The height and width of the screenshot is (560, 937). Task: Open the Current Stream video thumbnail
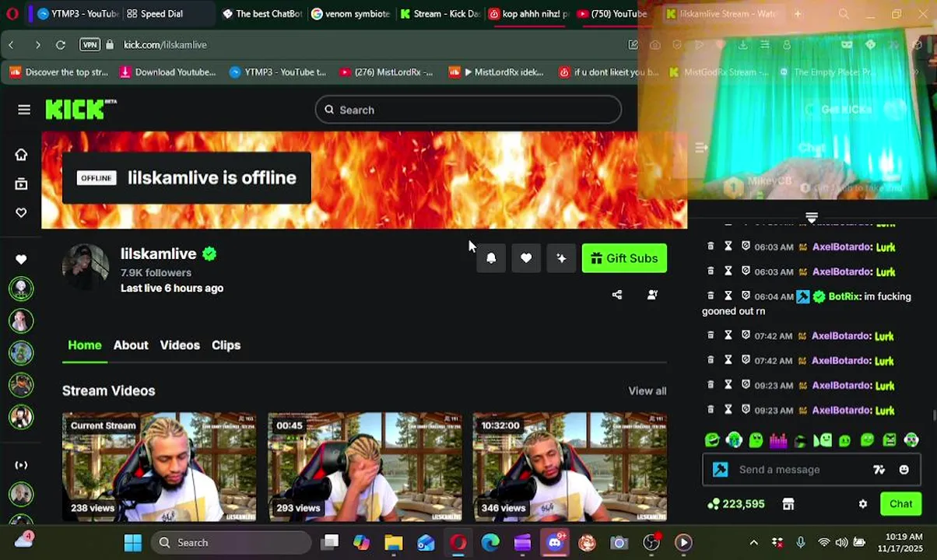point(160,467)
